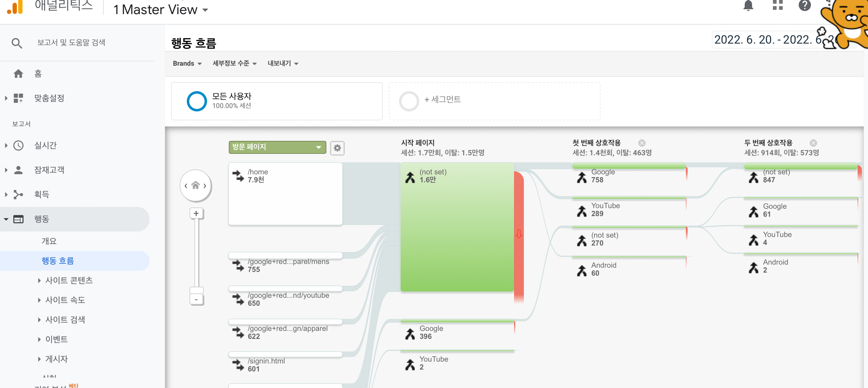The image size is (868, 388).
Task: Click the home icon in flow navigator
Action: coord(195,185)
